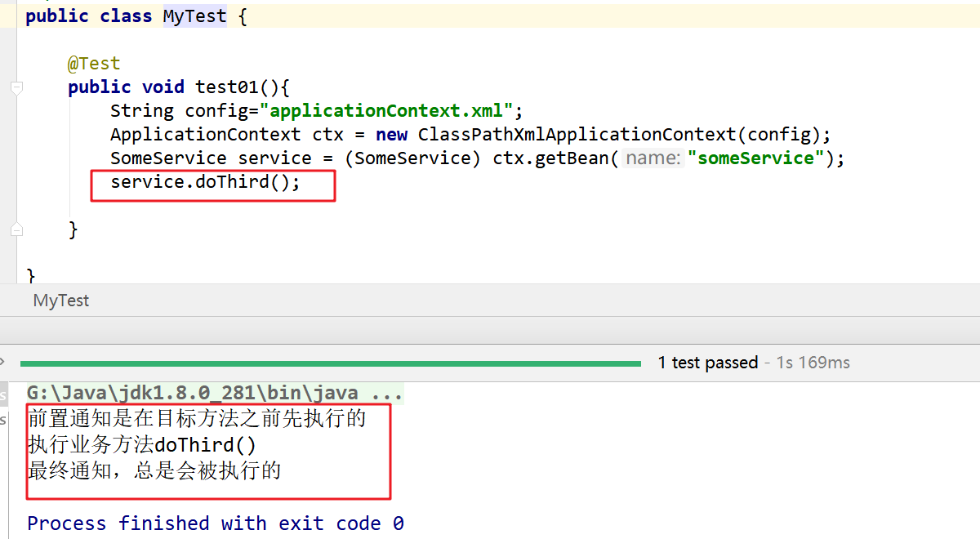
Task: Click the MyTest class name in the declaration
Action: (x=194, y=16)
